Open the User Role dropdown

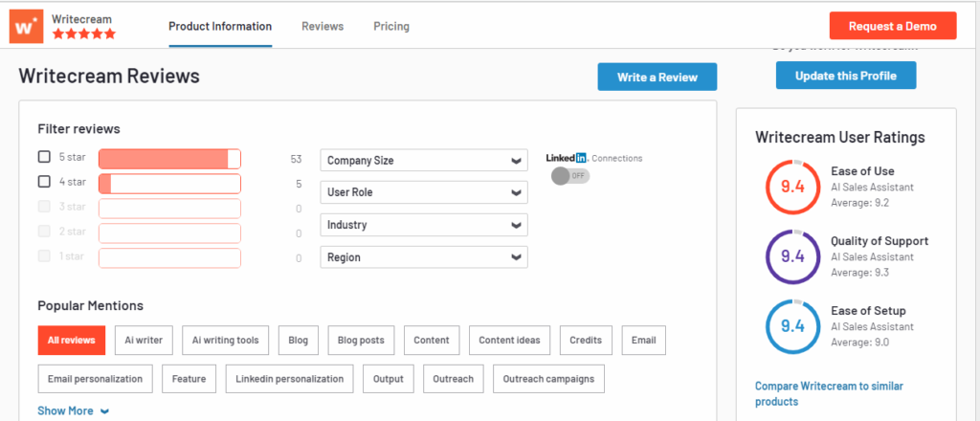423,192
